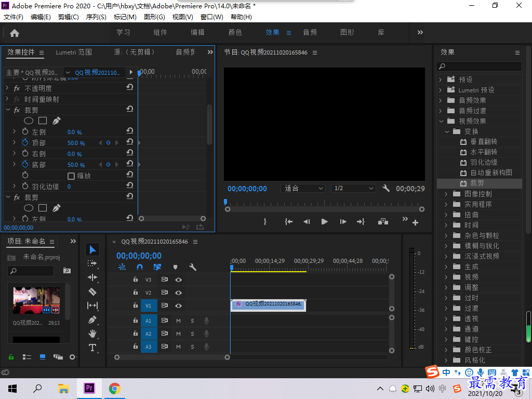Toggle 顶部 animation stopwatch
The width and height of the screenshot is (532, 399).
pos(25,142)
